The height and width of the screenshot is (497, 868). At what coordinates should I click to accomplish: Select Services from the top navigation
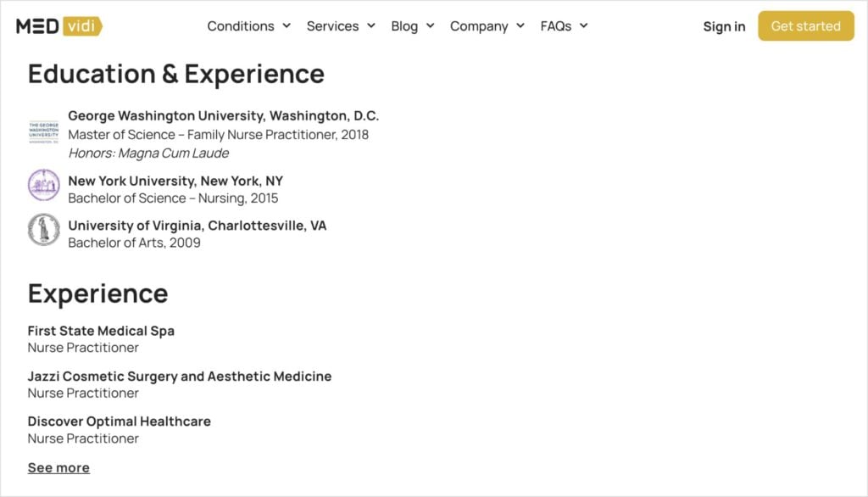tap(332, 26)
